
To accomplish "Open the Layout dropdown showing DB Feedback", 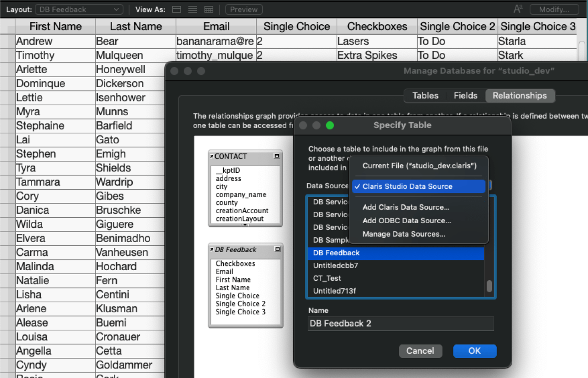I will [x=79, y=9].
